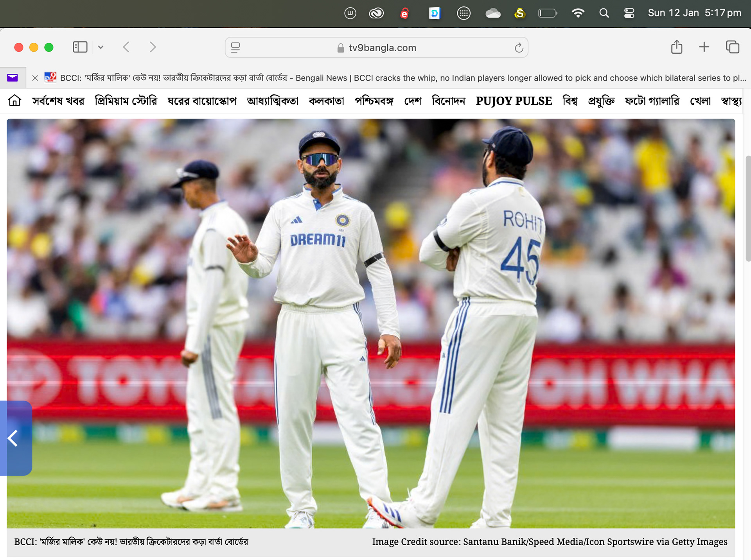Expand the sidebar tab group dropdown chevron
751x560 pixels.
click(x=101, y=47)
